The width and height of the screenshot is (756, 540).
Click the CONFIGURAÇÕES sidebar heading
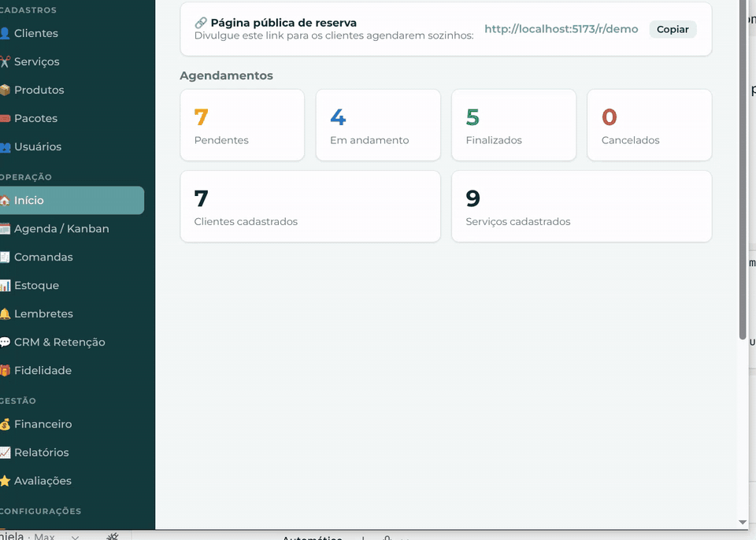pos(40,511)
